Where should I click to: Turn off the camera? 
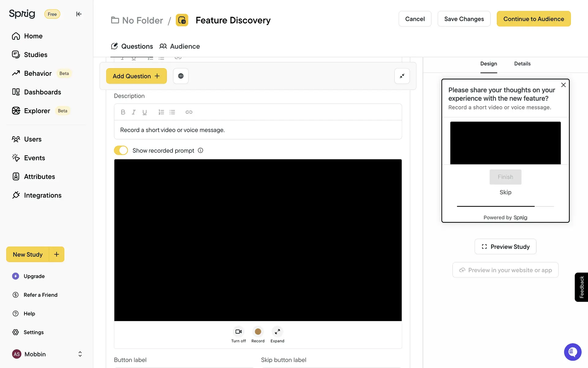point(238,332)
